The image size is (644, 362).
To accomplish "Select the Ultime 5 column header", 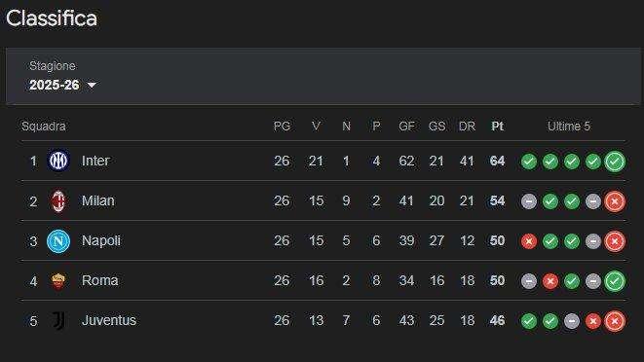I will coord(569,126).
